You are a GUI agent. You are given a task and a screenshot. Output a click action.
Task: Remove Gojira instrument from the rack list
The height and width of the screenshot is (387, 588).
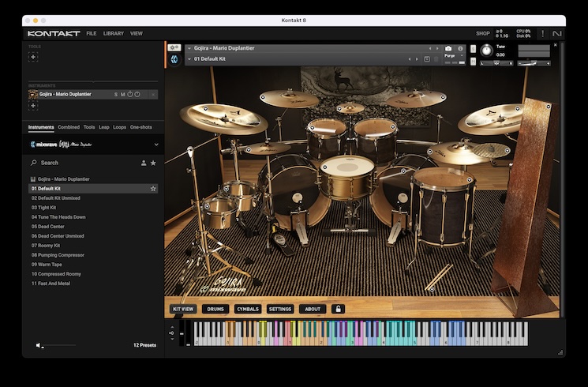click(153, 95)
